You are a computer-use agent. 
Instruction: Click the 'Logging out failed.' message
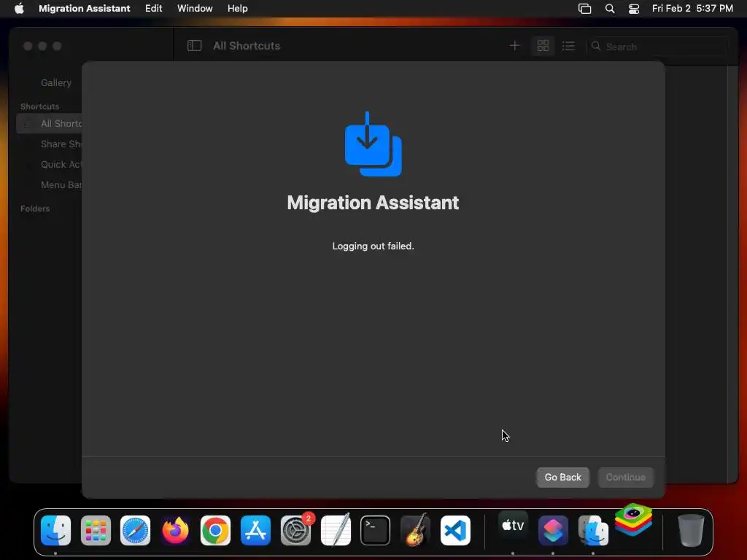373,246
